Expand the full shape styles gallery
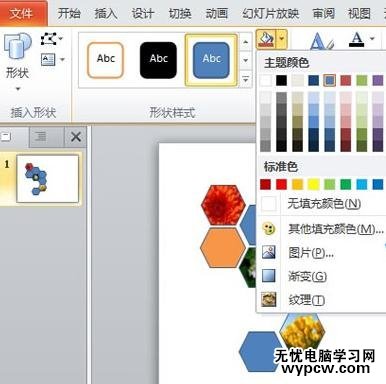Viewport: 386px width, 384px height. (246, 80)
